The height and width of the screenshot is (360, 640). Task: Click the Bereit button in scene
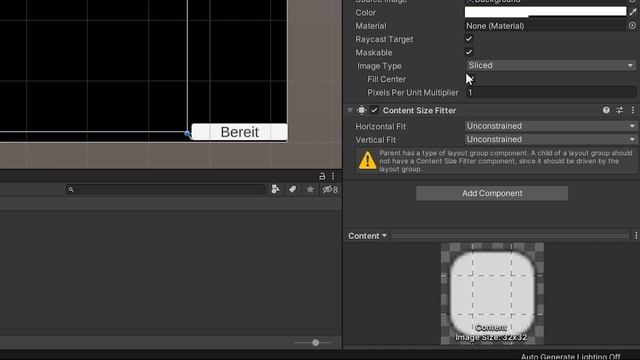coord(240,132)
